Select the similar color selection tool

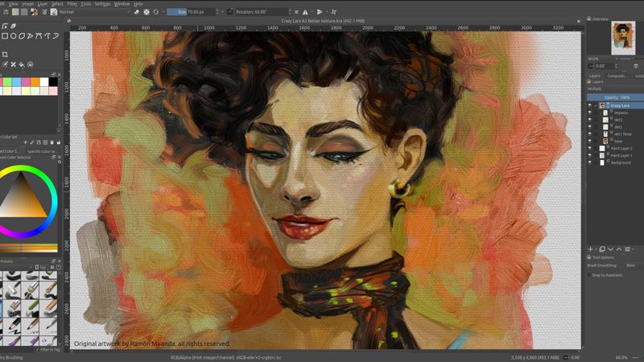click(47, 36)
